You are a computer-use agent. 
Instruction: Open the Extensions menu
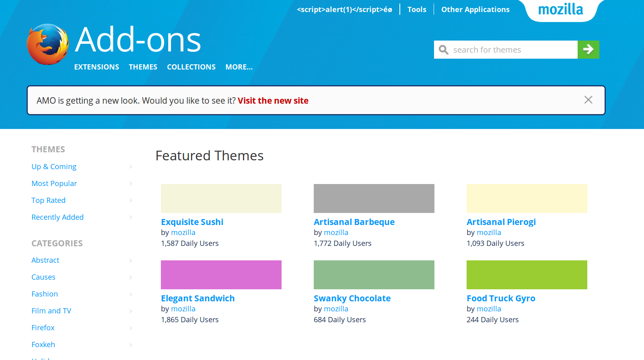pos(97,67)
